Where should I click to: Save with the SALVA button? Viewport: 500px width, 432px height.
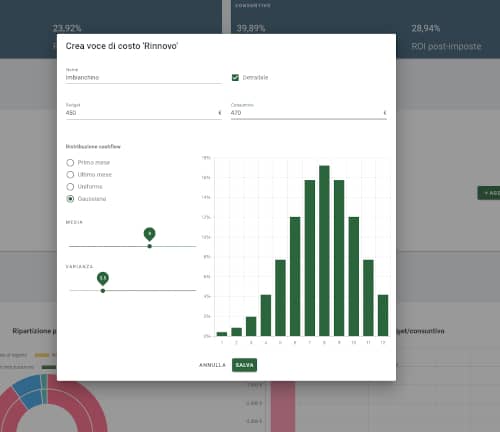point(244,365)
